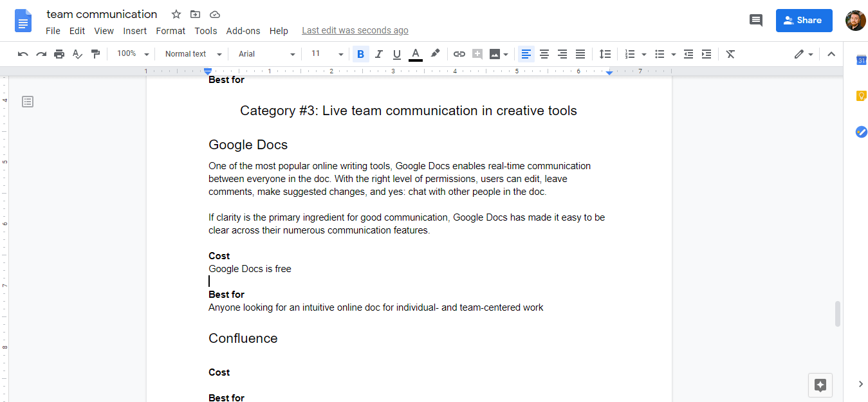Hide the menus with up chevron

(x=831, y=54)
